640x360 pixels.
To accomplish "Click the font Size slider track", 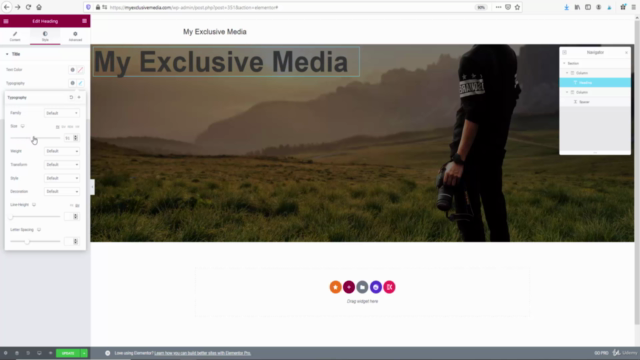I will pos(35,138).
